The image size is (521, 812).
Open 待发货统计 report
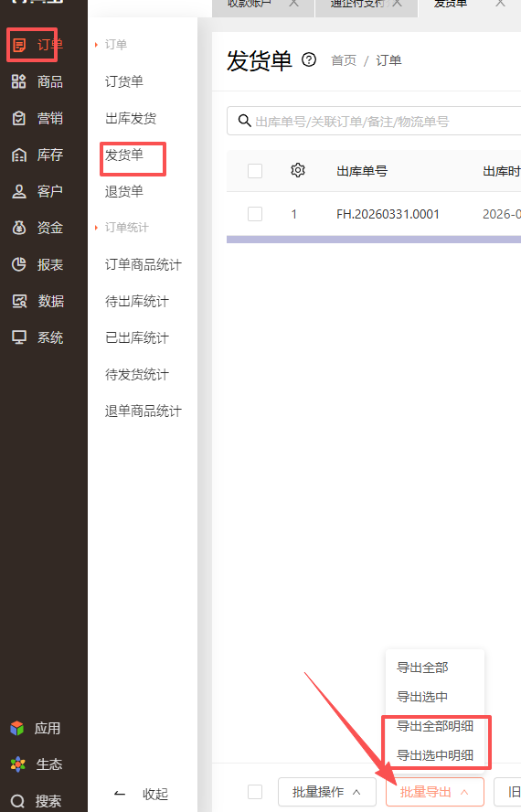pyautogui.click(x=137, y=374)
